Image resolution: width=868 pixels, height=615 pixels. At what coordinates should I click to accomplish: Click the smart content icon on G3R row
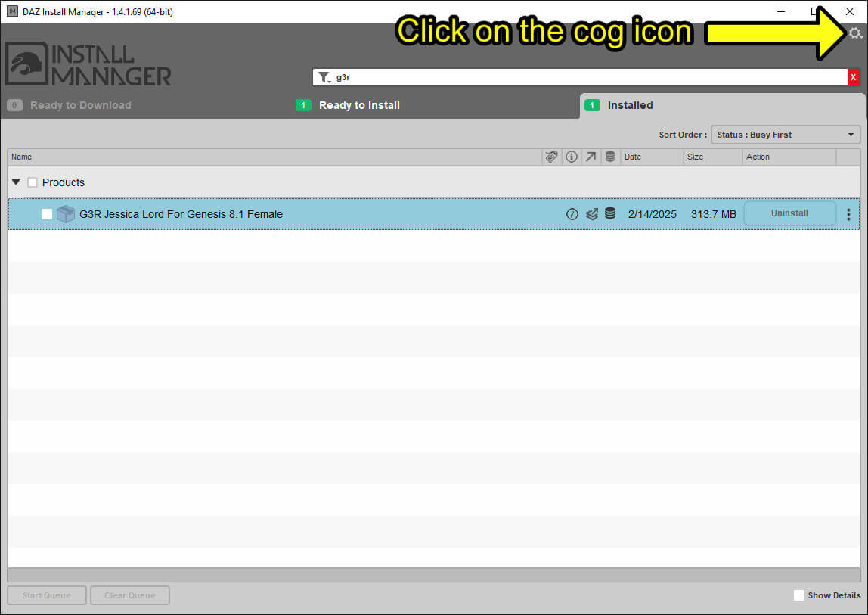click(592, 214)
